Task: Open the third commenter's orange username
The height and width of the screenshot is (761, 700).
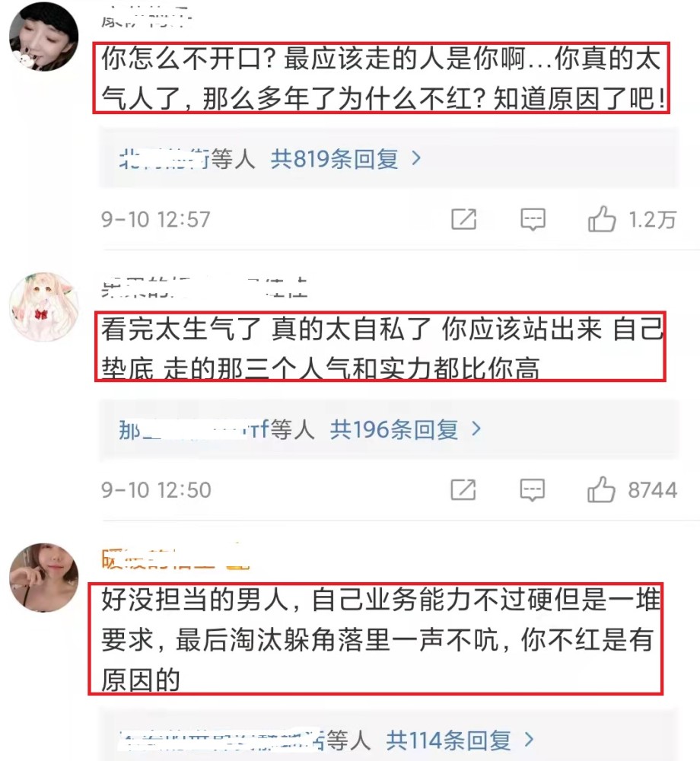Action: click(176, 558)
